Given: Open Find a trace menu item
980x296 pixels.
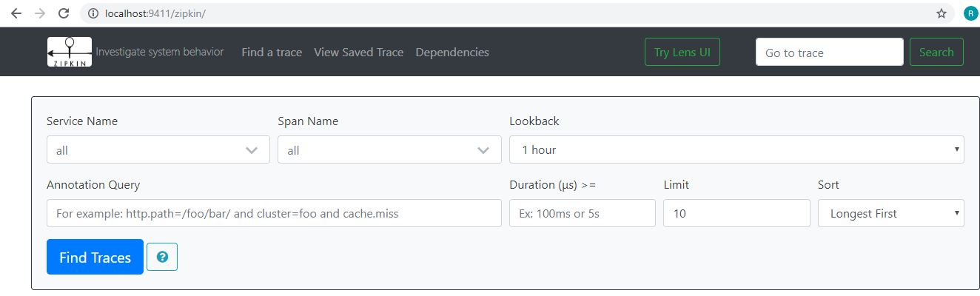Looking at the screenshot, I should pyautogui.click(x=272, y=52).
